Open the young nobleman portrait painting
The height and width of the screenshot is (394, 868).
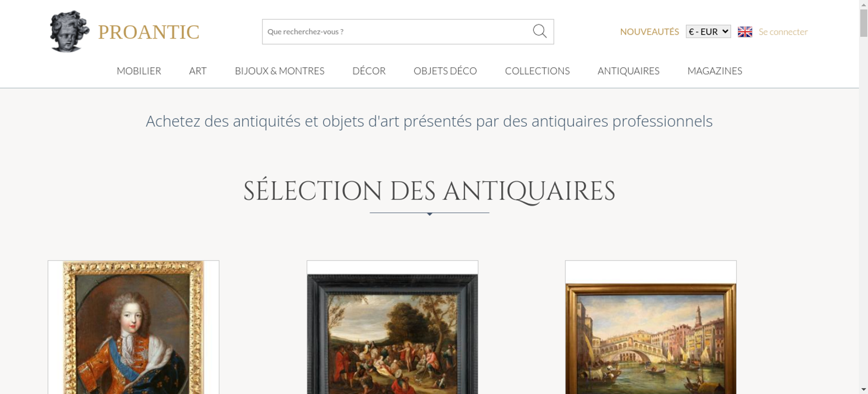pyautogui.click(x=133, y=327)
